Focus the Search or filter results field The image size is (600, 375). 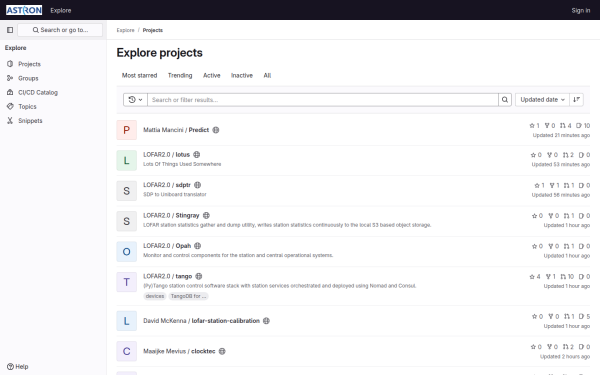pos(323,100)
